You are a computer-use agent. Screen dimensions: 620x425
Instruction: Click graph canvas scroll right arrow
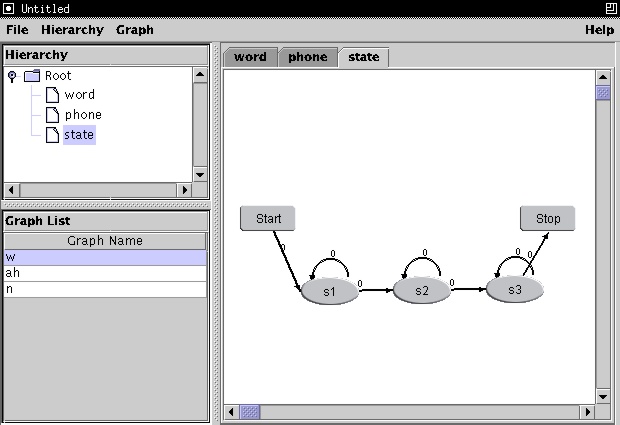pos(588,412)
